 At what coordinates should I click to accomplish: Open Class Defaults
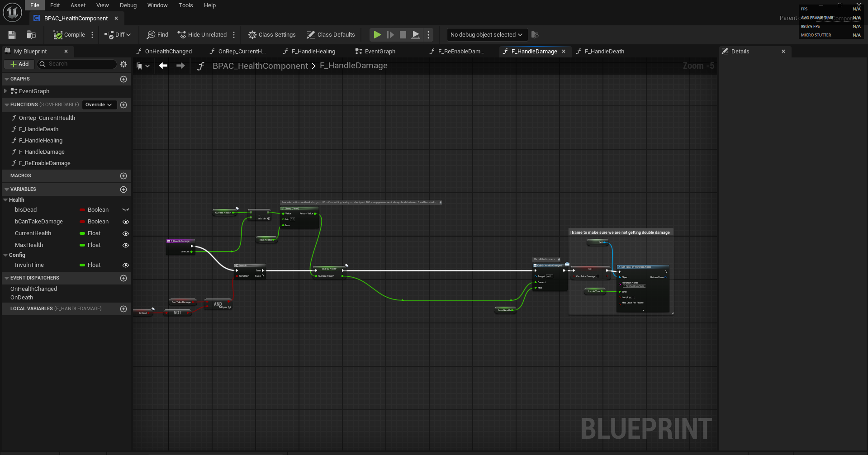click(x=331, y=35)
